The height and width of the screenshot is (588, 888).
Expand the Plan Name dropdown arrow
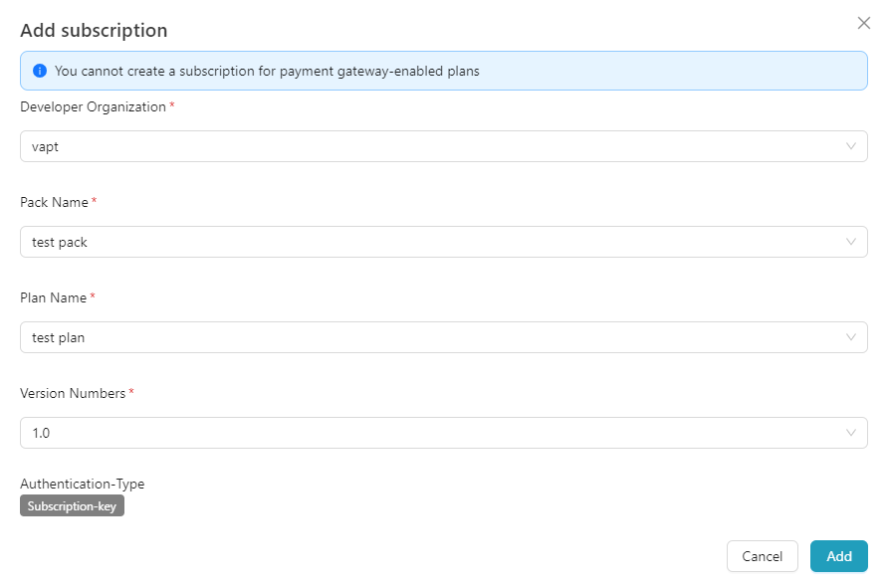tap(850, 337)
